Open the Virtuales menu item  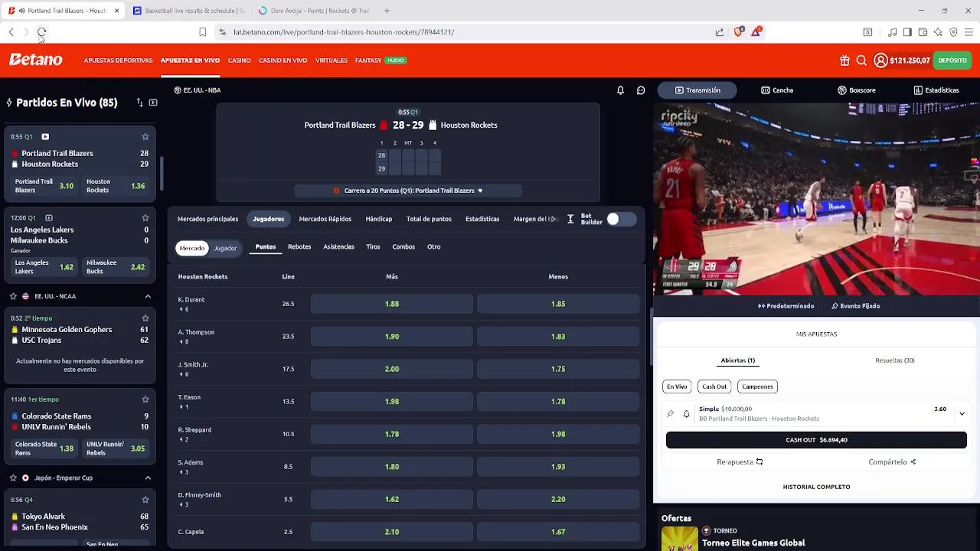(331, 60)
